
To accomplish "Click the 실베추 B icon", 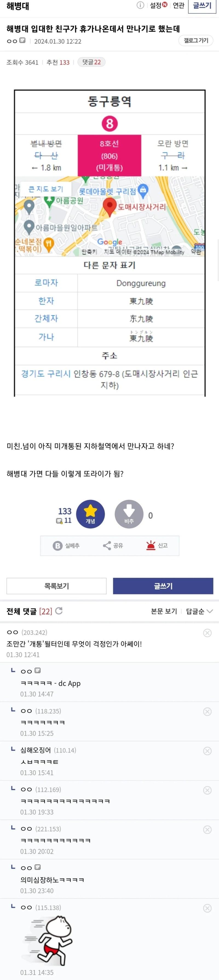I will point(57,546).
